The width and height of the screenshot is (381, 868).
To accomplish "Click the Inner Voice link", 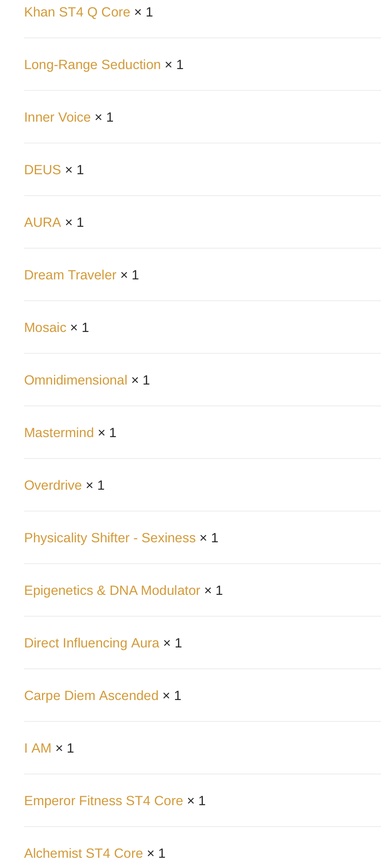I will 58,117.
